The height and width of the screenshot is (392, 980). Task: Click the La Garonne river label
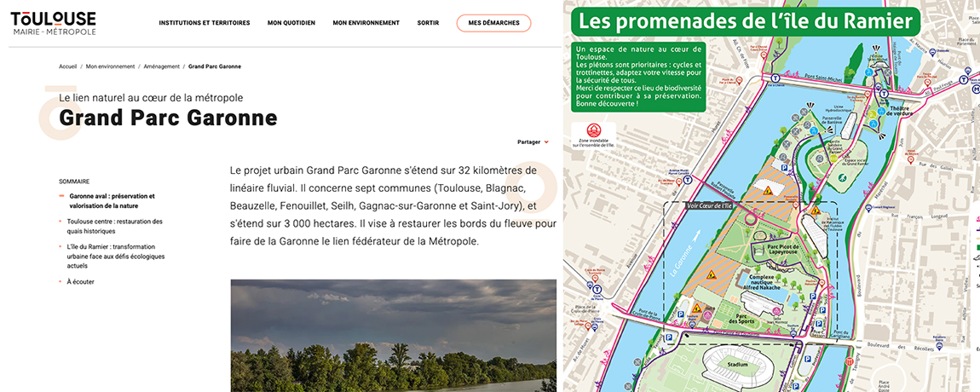click(x=681, y=261)
